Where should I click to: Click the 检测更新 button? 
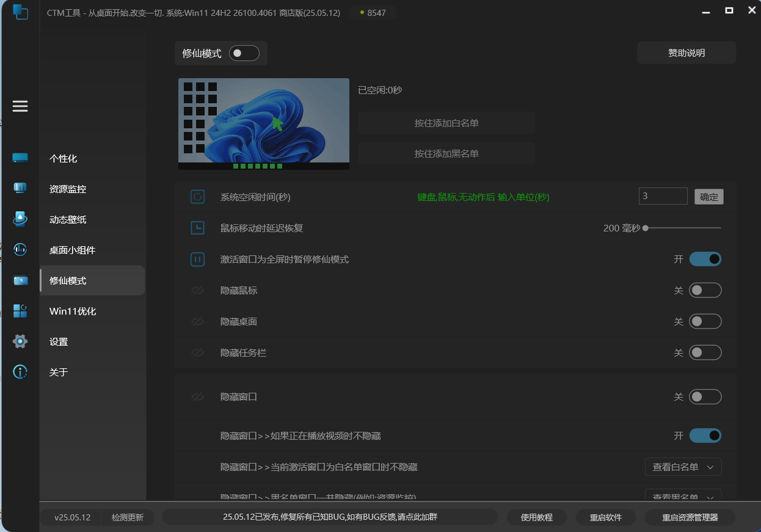[127, 517]
